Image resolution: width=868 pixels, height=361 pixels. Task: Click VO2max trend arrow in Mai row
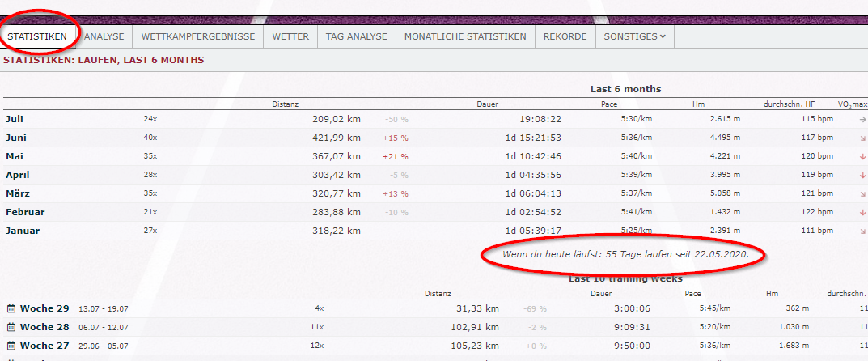pos(862,156)
